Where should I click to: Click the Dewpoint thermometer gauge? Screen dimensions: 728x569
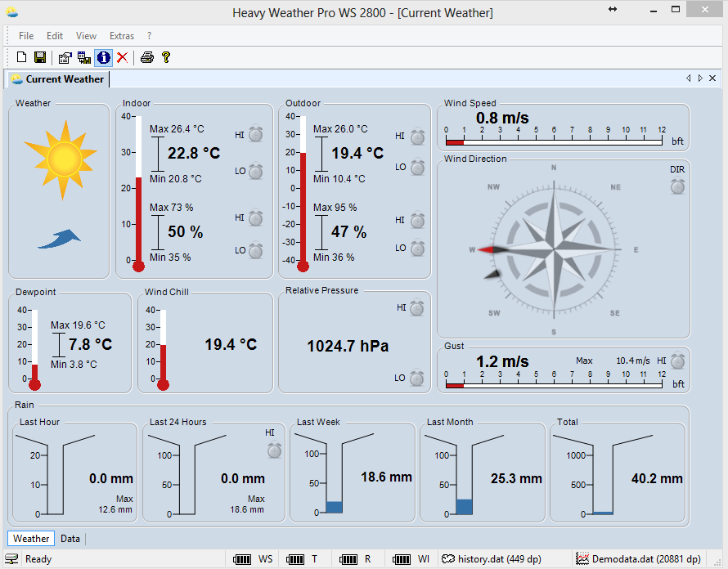(35, 349)
